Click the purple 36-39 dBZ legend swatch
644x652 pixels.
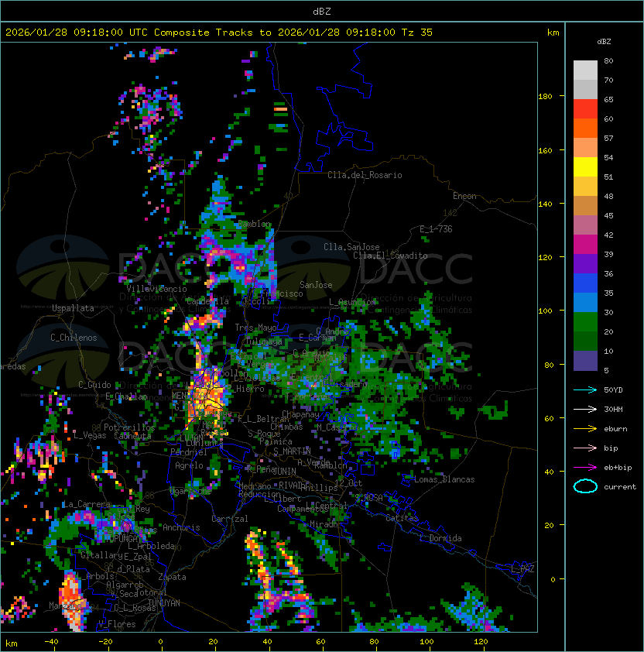click(x=585, y=264)
